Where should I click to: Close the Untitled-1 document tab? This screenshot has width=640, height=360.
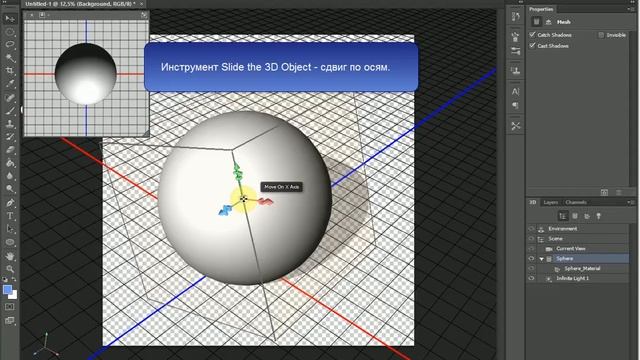142,4
